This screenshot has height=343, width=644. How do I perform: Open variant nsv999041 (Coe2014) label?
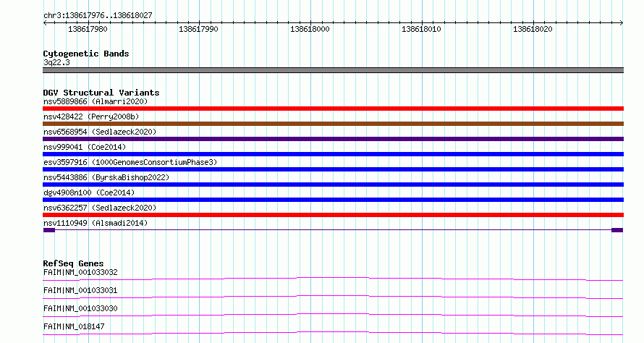tap(85, 147)
